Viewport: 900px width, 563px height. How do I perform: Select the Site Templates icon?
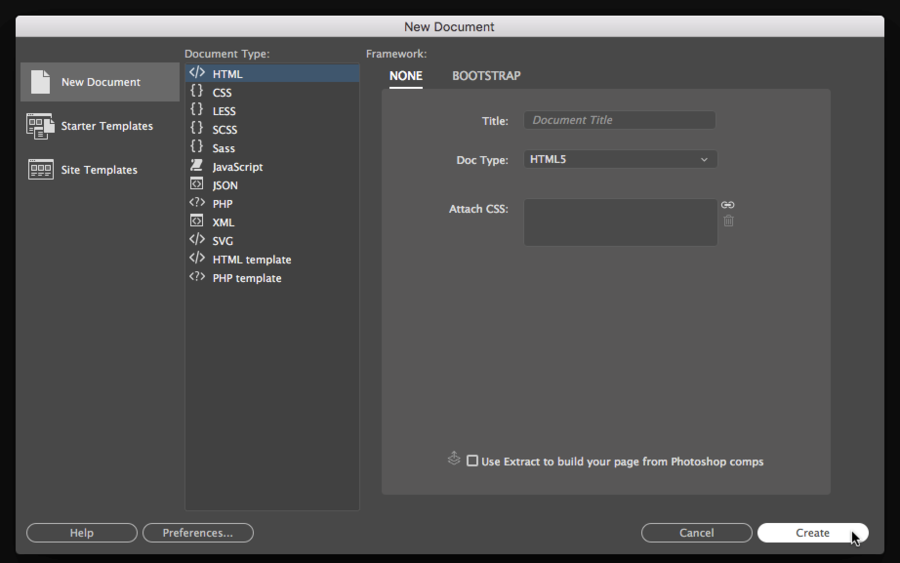coord(40,169)
